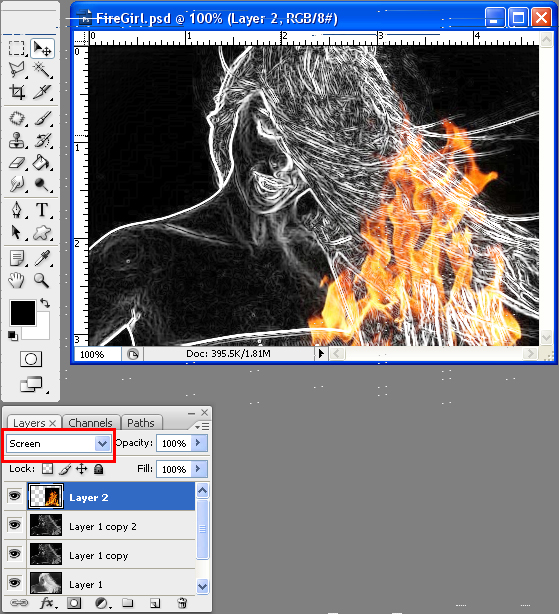Select the Type tool
Viewport: 559px width, 614px height.
pyautogui.click(x=41, y=210)
